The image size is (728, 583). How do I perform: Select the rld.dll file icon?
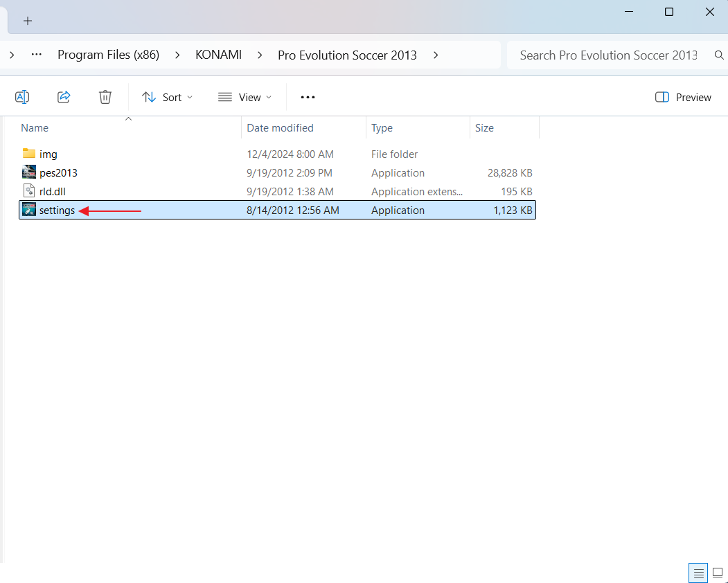coord(29,191)
